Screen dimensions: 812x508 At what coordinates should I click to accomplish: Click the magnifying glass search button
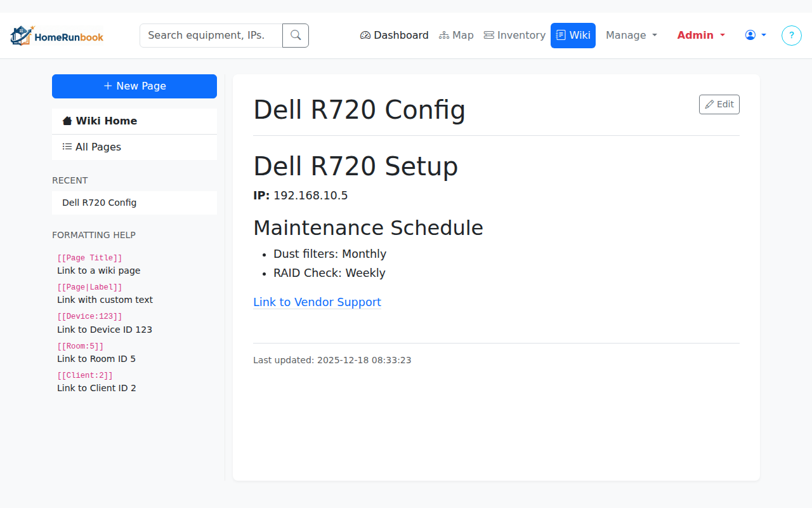[296, 36]
